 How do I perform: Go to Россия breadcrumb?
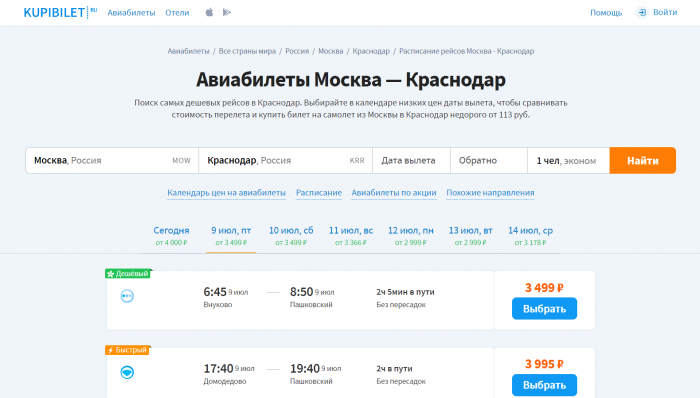point(297,51)
